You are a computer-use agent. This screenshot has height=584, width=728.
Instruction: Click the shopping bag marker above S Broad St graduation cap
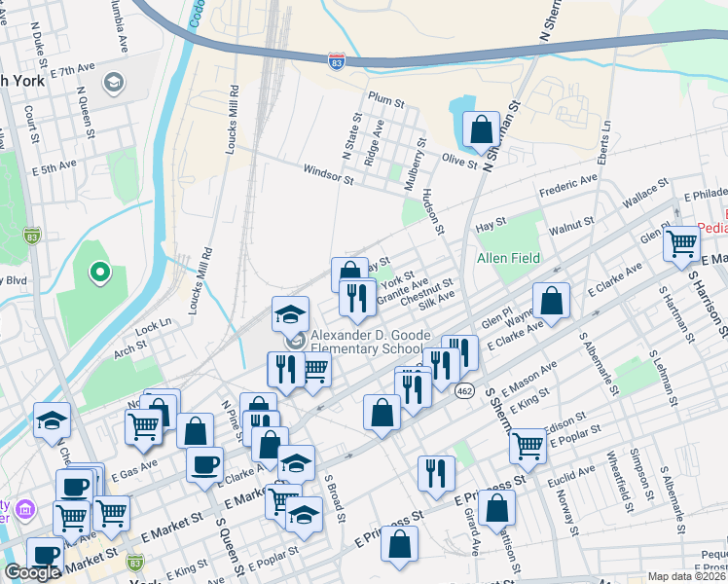coord(270,446)
